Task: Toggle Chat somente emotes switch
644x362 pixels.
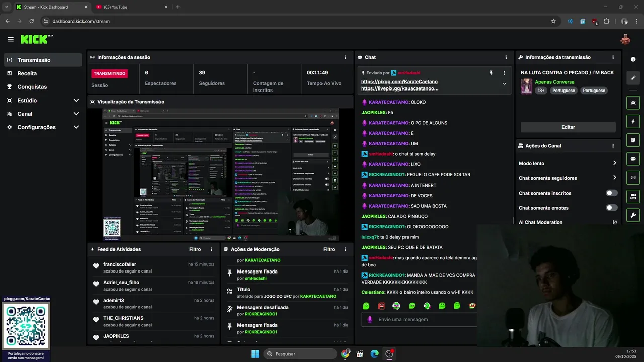Action: point(611,208)
